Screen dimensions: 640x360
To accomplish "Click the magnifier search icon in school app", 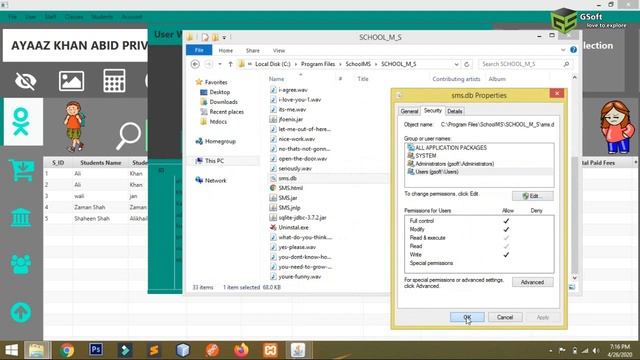I will (128, 136).
